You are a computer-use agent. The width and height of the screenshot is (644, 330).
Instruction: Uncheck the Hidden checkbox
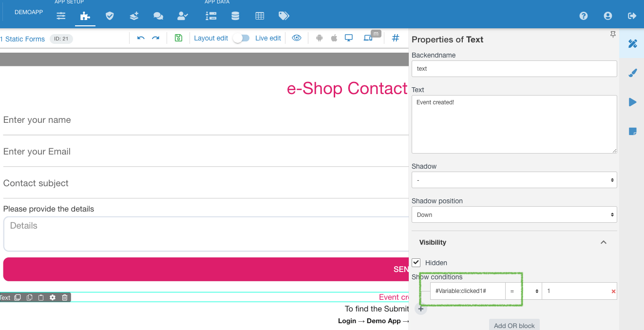416,262
